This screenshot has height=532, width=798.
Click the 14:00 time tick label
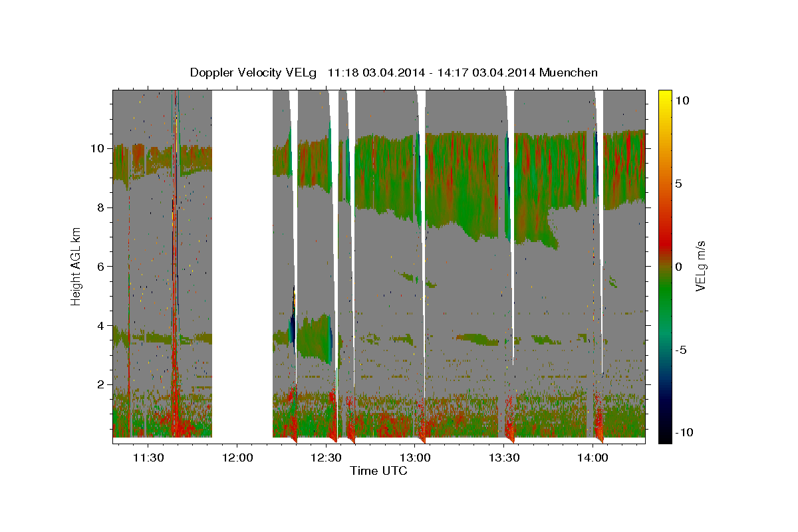pos(593,458)
